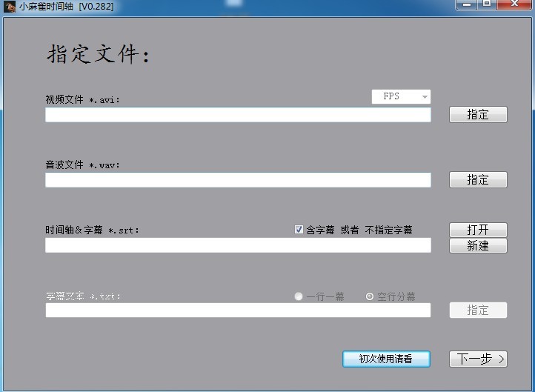The image size is (535, 392).
Task: Click the 字幕文本 *.txt path field
Action: (237, 310)
